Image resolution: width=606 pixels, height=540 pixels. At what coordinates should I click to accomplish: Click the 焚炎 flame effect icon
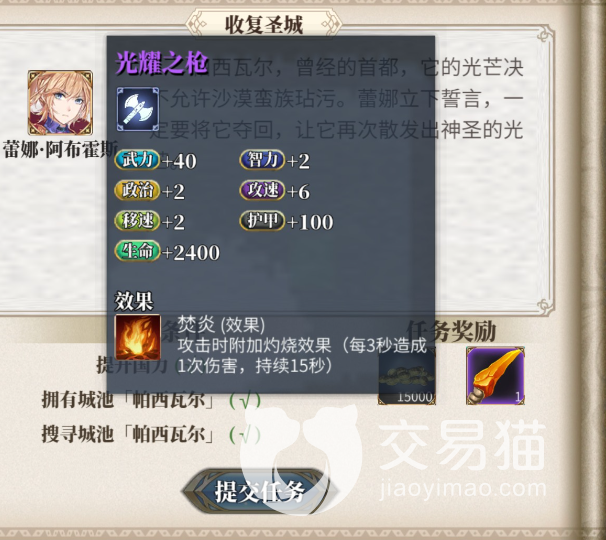[138, 337]
